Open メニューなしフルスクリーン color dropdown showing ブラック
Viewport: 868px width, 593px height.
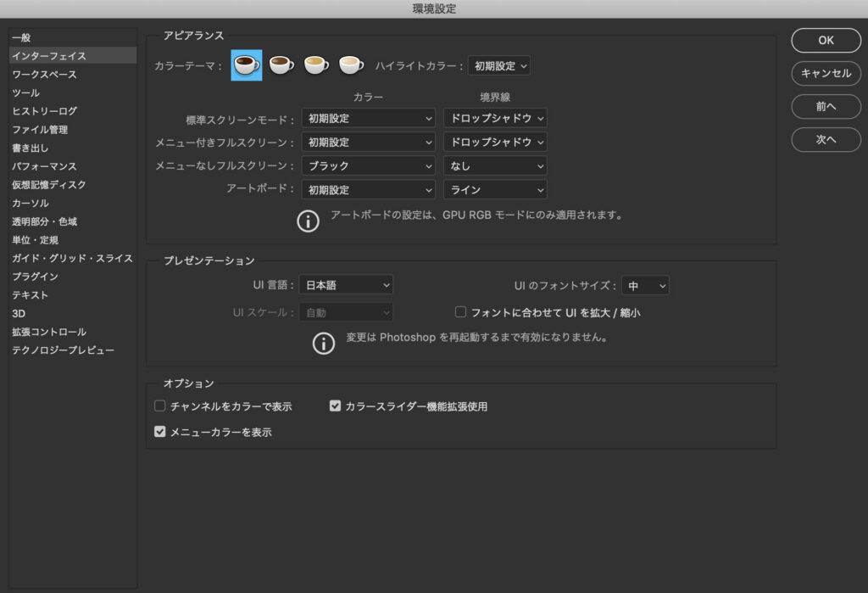368,166
